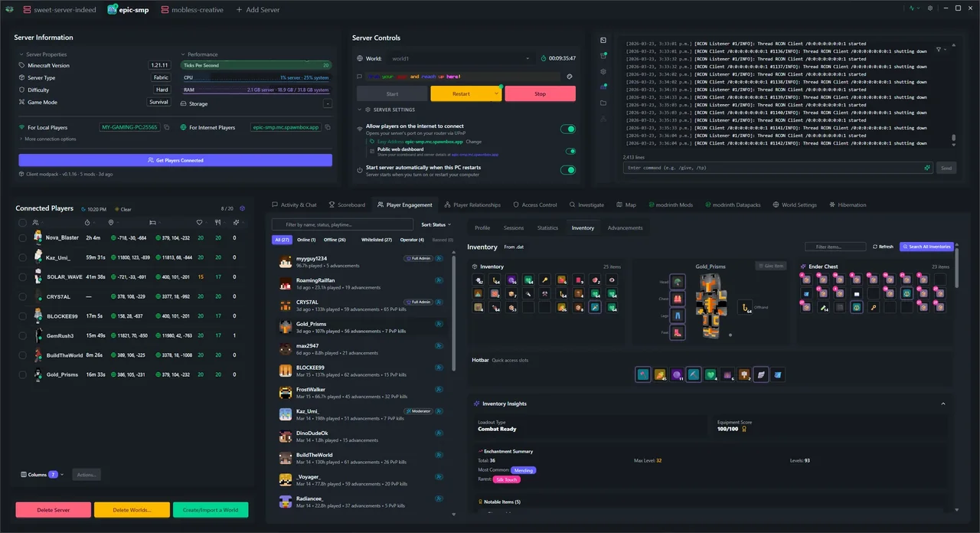Open the World dropdown showing world1
Image resolution: width=980 pixels, height=533 pixels.
461,58
